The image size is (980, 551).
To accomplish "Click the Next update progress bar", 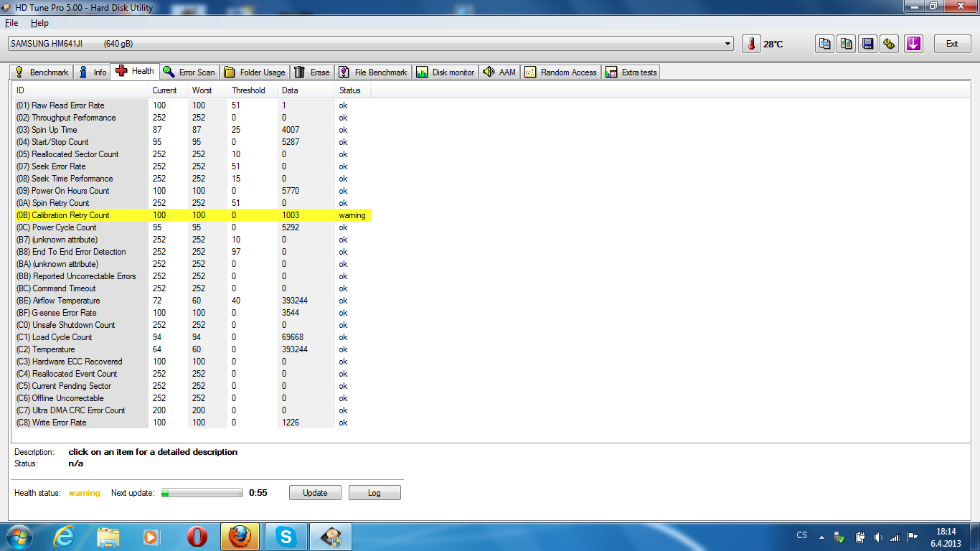I will click(x=202, y=493).
